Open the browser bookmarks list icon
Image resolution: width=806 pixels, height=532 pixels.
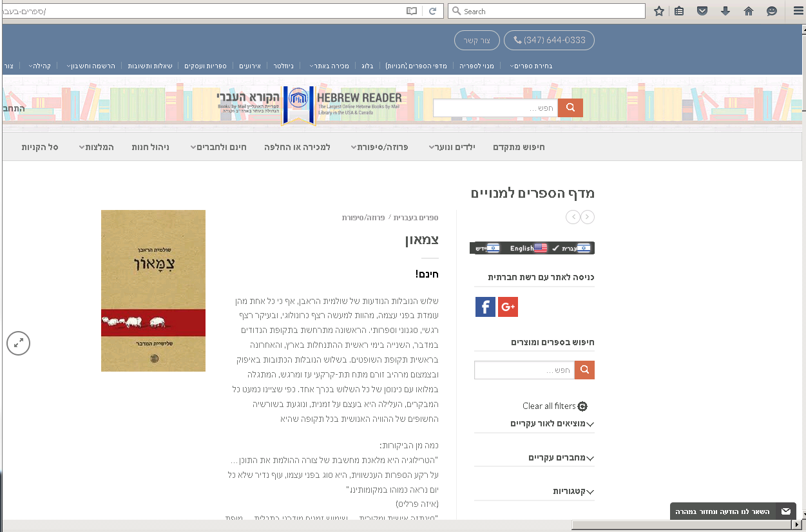tap(679, 11)
